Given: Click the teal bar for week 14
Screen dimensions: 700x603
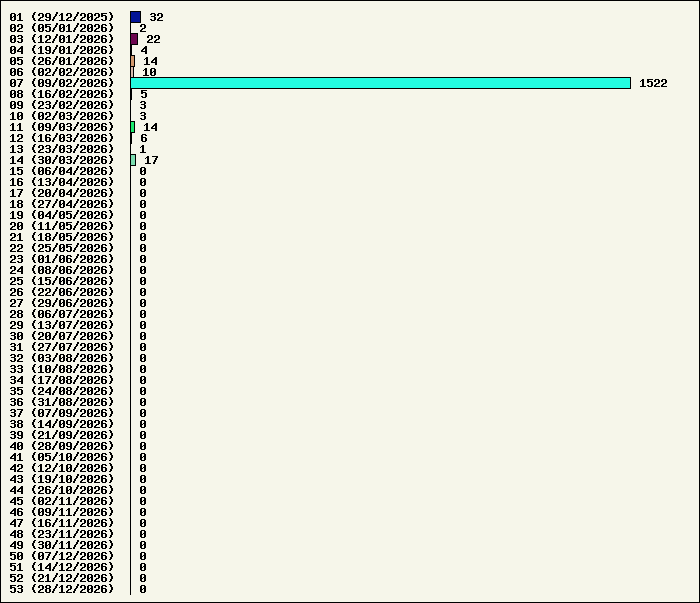Looking at the screenshot, I should (x=133, y=160).
